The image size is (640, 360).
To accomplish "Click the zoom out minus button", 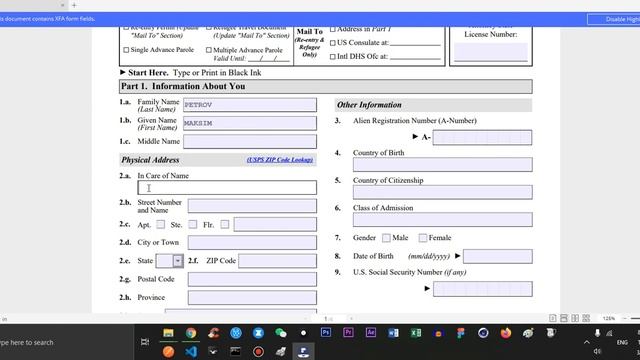I will [x=624, y=318].
